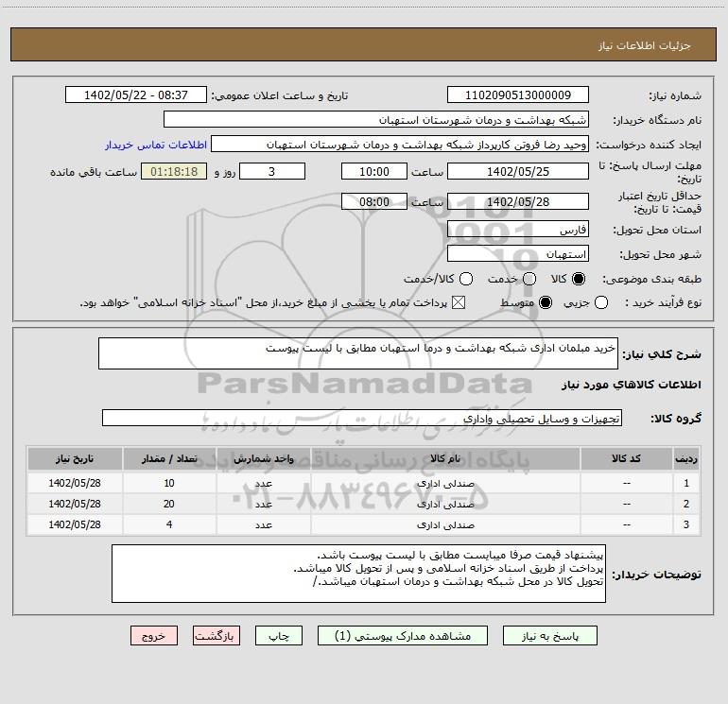Click quantity 4 in row 3
This screenshot has width=728, height=704.
[169, 524]
